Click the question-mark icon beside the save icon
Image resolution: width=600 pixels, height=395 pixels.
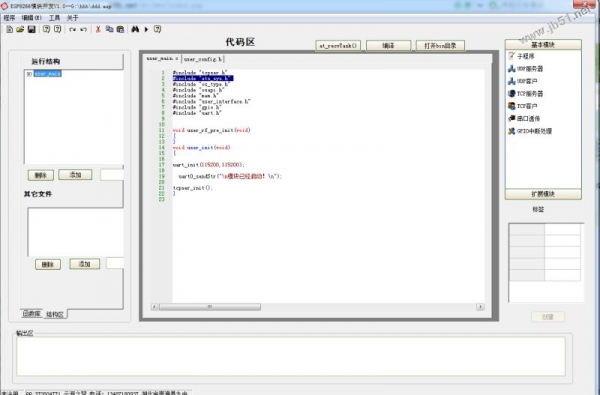tap(46, 29)
